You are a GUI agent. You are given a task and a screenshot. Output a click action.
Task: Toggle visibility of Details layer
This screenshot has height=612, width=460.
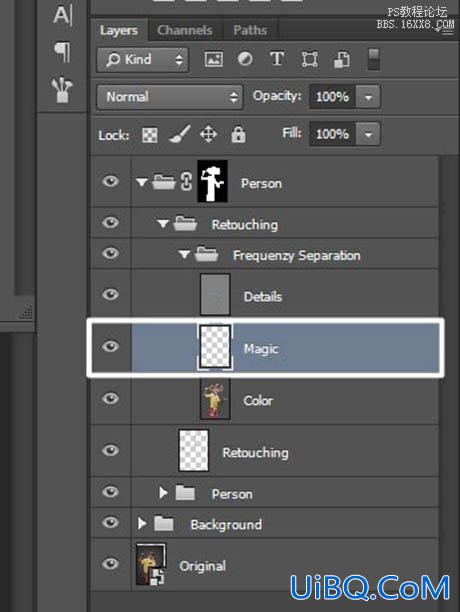point(111,294)
